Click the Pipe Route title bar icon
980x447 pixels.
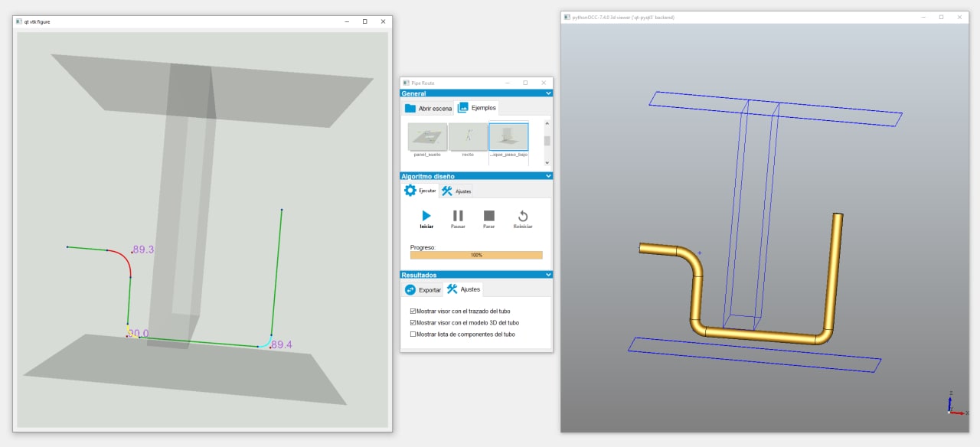(x=406, y=83)
